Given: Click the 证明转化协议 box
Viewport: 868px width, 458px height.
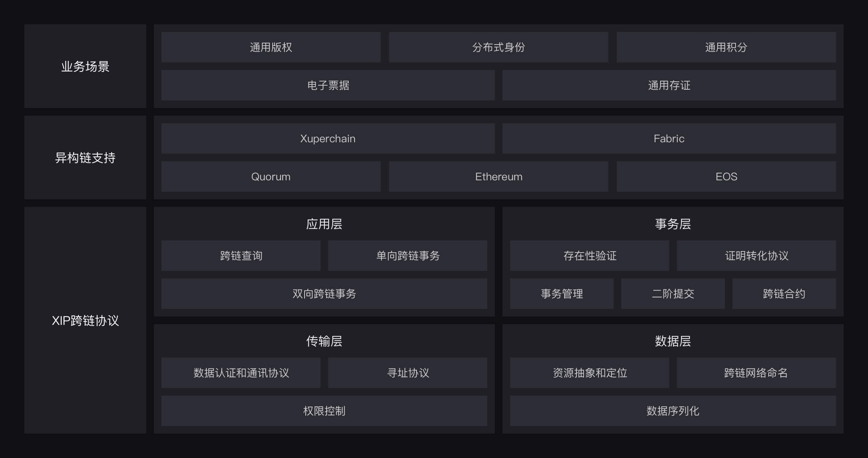Looking at the screenshot, I should 756,256.
